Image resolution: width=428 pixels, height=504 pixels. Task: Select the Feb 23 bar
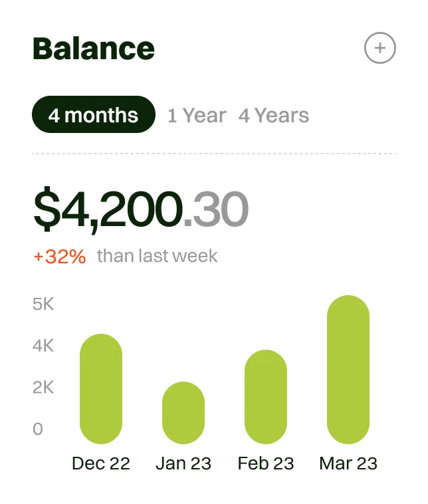[266, 397]
